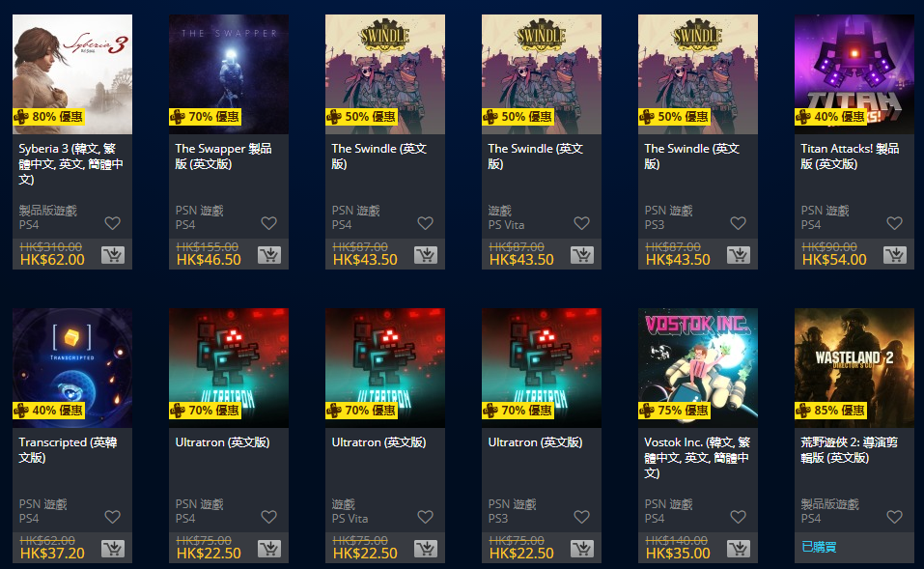Add PS4 Ultratron to the cart

click(x=269, y=549)
